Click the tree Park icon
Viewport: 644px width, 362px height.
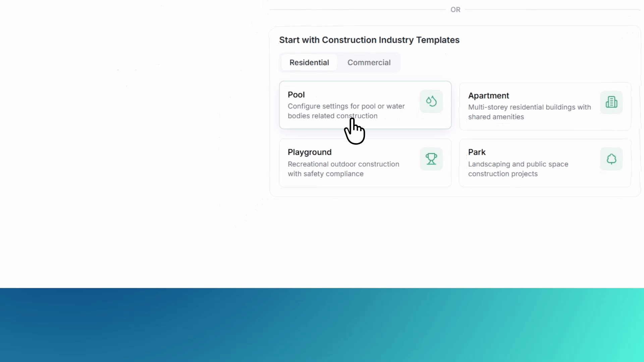(x=611, y=159)
